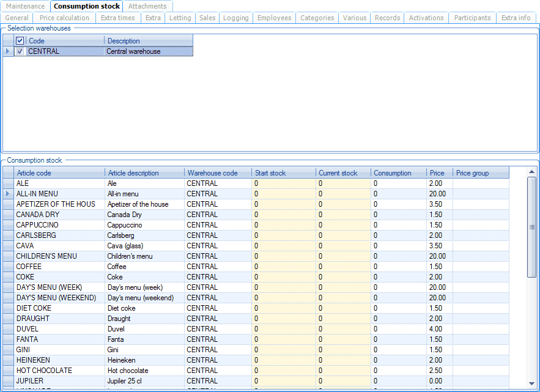Screen dimensions: 540x392
Task: Uncheck the CENTRAL warehouse checkbox
Action: coord(20,51)
